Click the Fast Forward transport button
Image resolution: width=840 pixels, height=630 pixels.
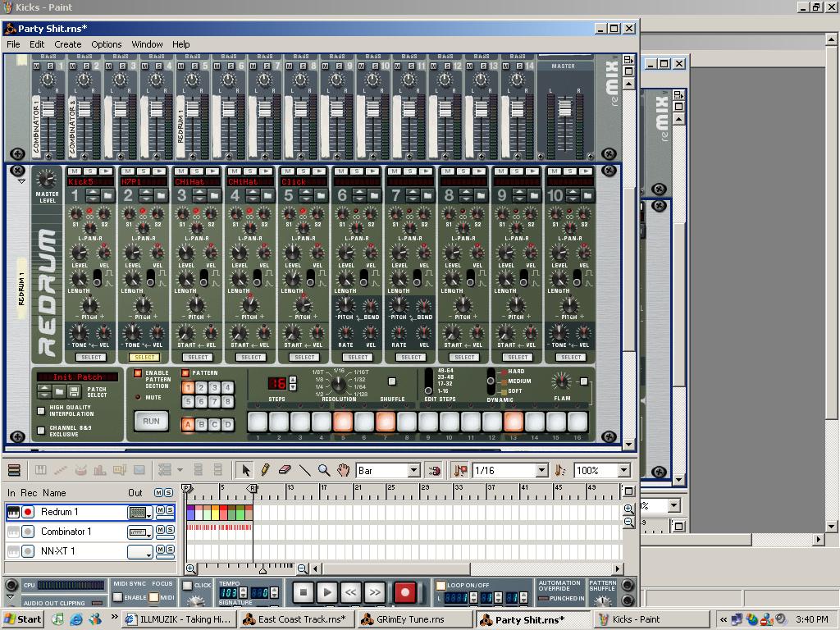[x=374, y=592]
